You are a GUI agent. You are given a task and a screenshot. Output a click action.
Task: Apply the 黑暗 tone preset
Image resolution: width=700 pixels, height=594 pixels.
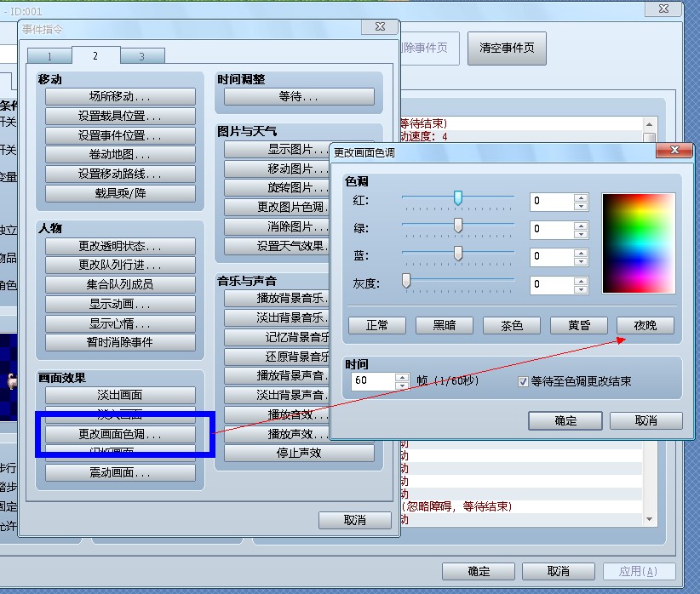(x=445, y=325)
